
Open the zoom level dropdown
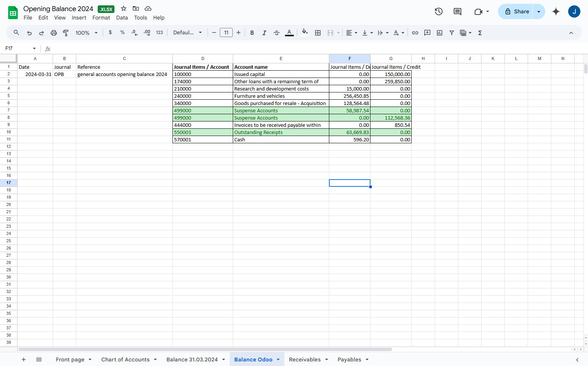pos(87,33)
